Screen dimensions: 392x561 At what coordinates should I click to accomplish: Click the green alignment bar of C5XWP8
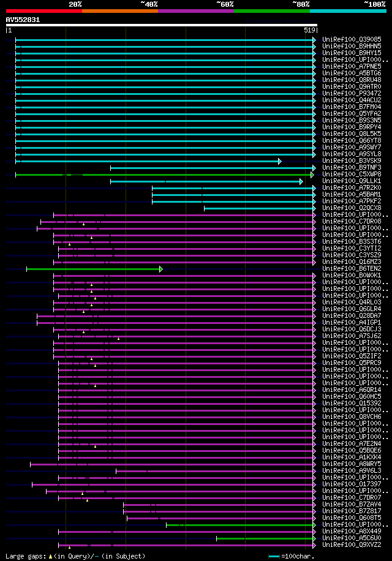coord(165,175)
